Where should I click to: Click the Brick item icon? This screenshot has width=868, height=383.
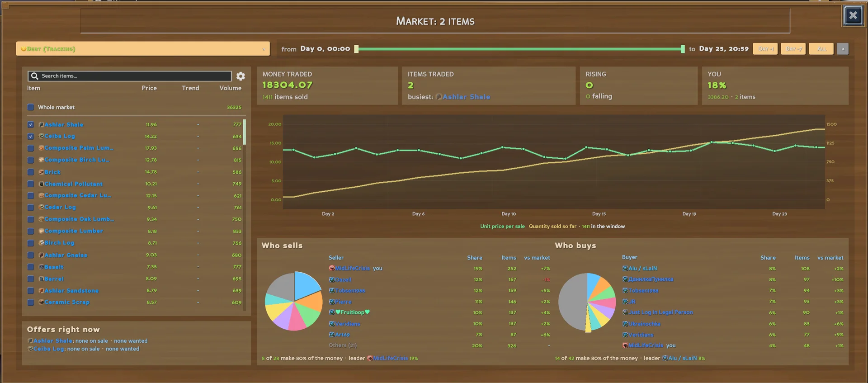coord(41,172)
